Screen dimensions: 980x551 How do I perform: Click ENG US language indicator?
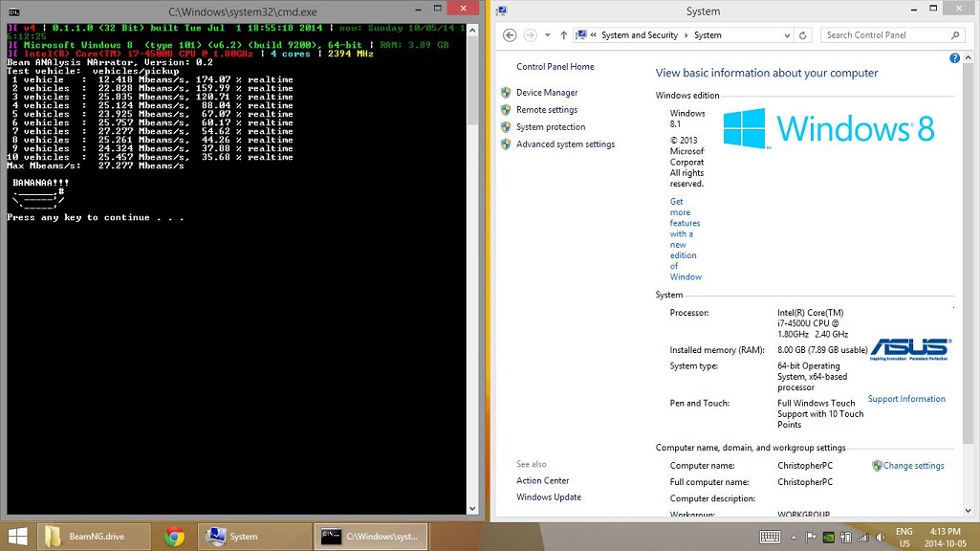pos(904,537)
